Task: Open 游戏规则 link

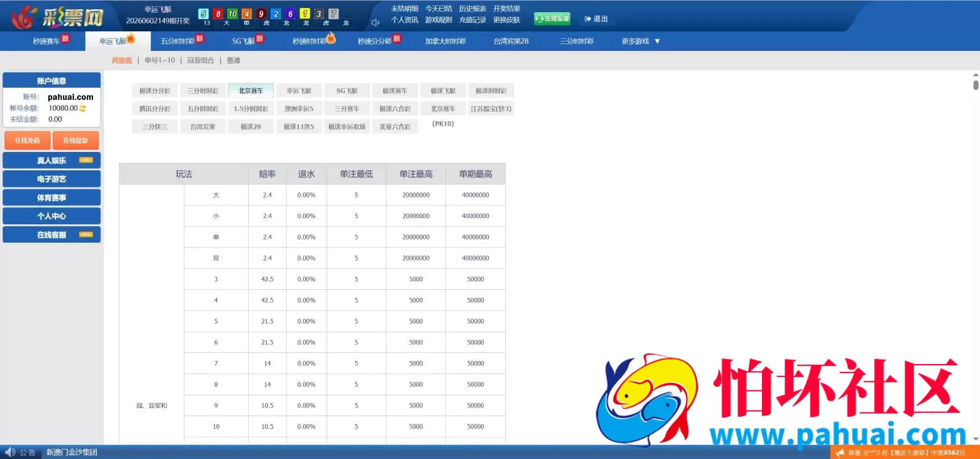Action: coord(439,20)
